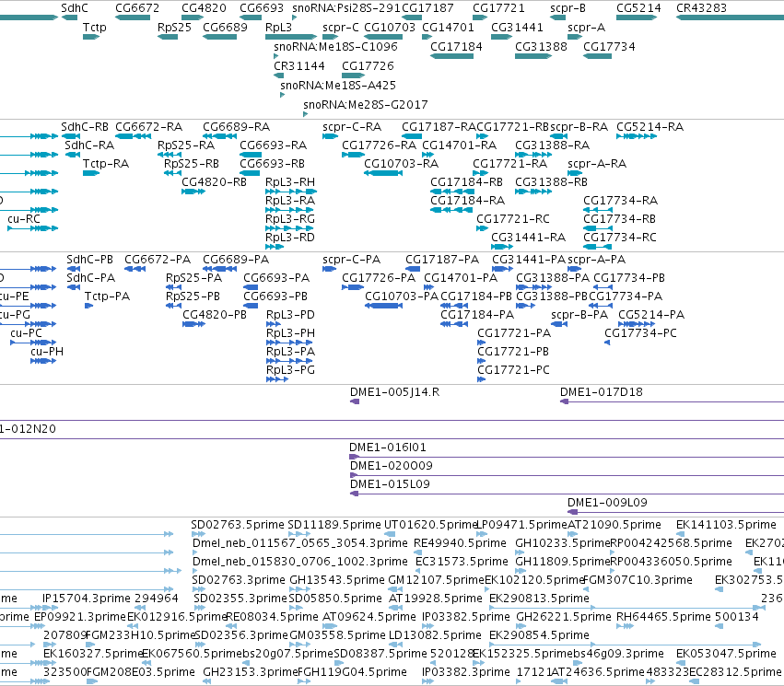This screenshot has width=784, height=686.
Task: Click polypeptide RpS25-PA
Action: tap(193, 278)
